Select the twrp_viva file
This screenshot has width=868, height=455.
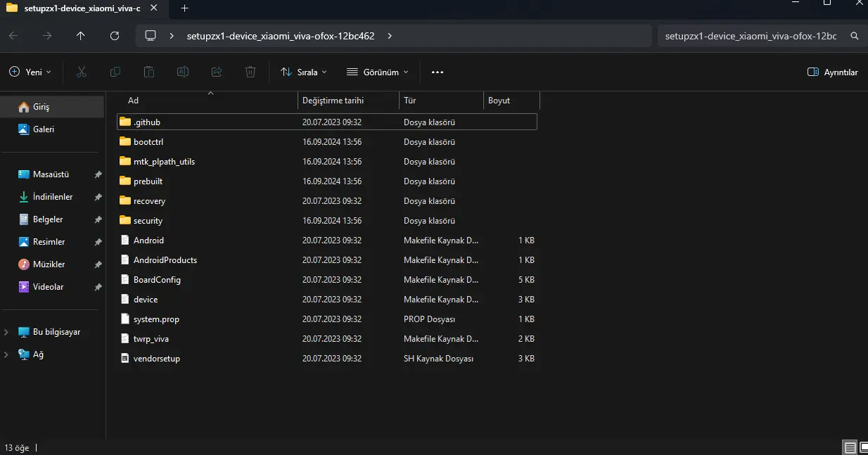tap(327, 338)
